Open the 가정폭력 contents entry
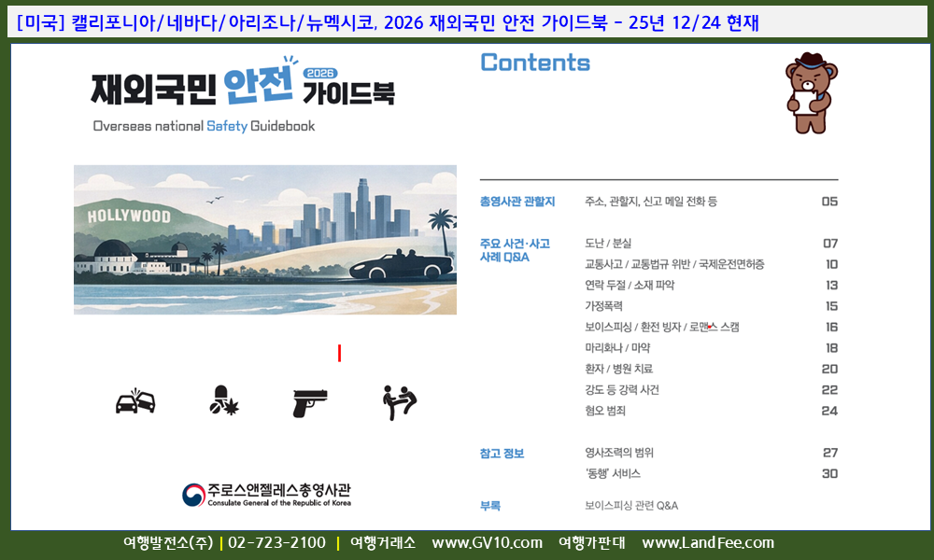Screen dimensions: 934x560 [603, 306]
